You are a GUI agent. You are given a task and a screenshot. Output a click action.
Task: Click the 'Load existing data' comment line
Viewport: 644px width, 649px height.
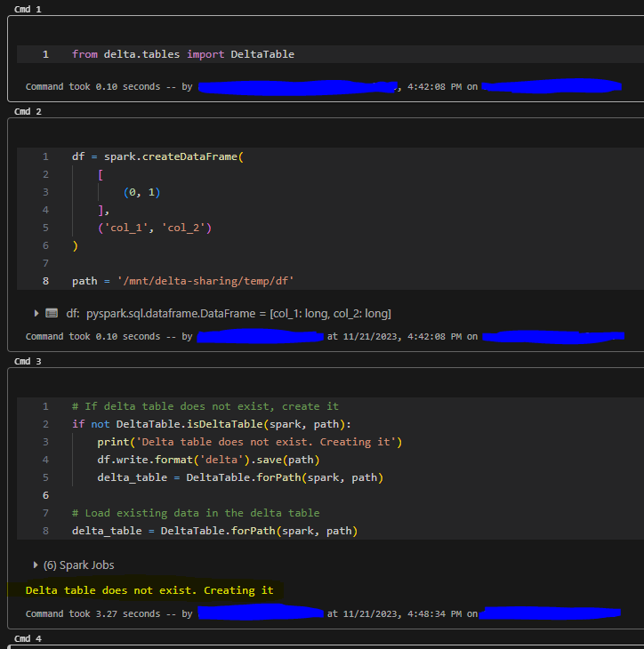click(196, 513)
